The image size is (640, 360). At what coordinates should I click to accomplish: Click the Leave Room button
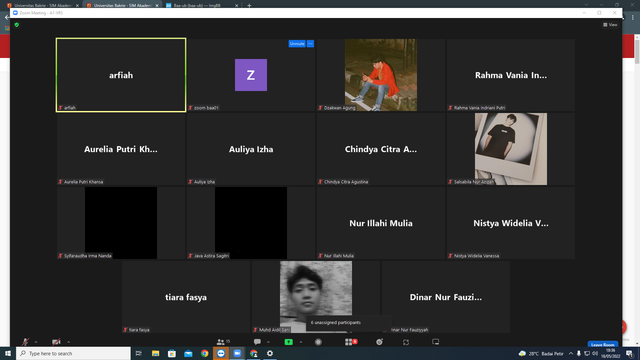(x=602, y=344)
